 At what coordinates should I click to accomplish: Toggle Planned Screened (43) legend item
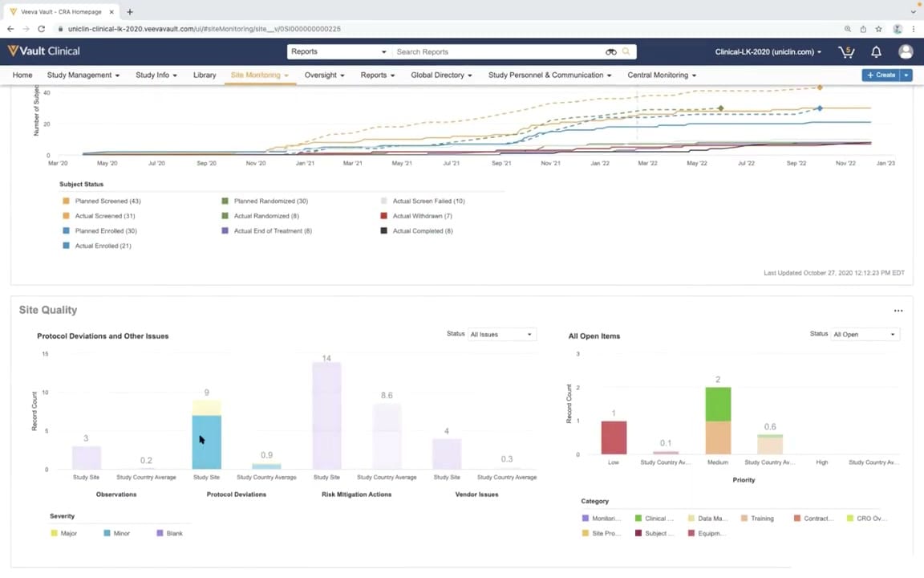tap(102, 201)
